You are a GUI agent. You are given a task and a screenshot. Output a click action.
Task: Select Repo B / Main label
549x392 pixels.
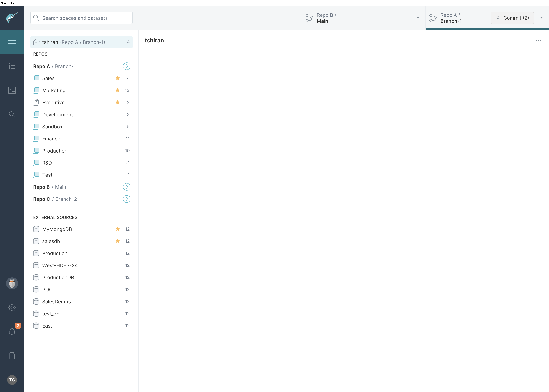pyautogui.click(x=49, y=187)
